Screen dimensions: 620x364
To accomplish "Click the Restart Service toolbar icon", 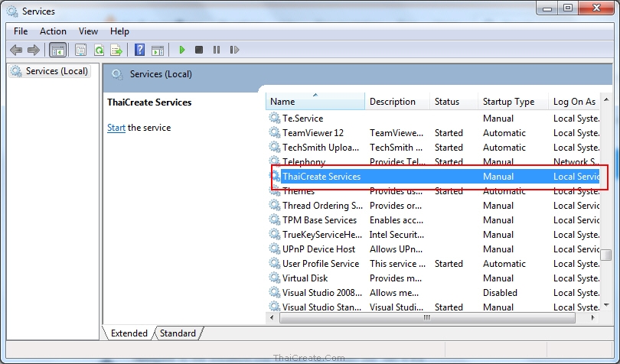I will pyautogui.click(x=233, y=50).
